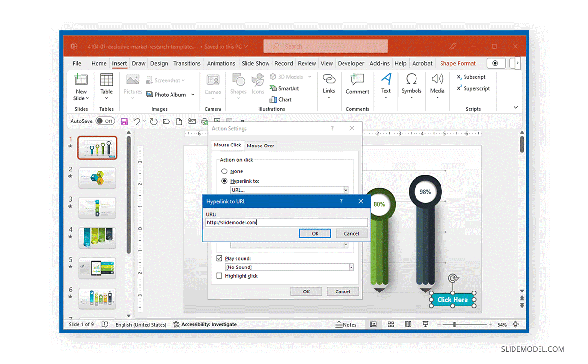588x364 pixels.
Task: Confirm the URL with OK button
Action: 315,234
